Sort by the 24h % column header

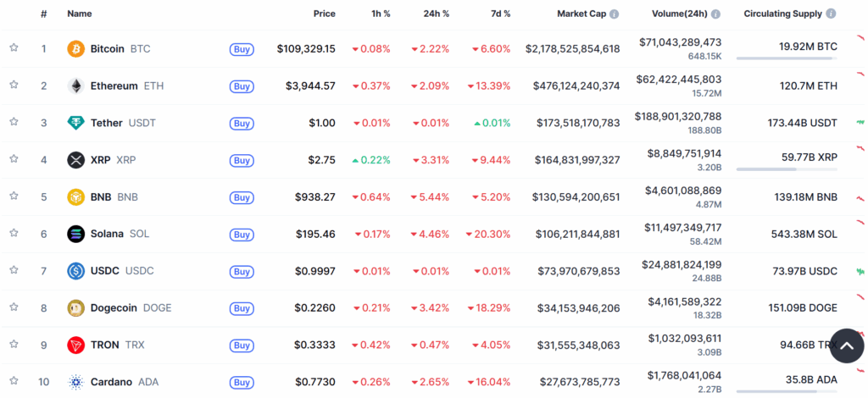pos(437,14)
